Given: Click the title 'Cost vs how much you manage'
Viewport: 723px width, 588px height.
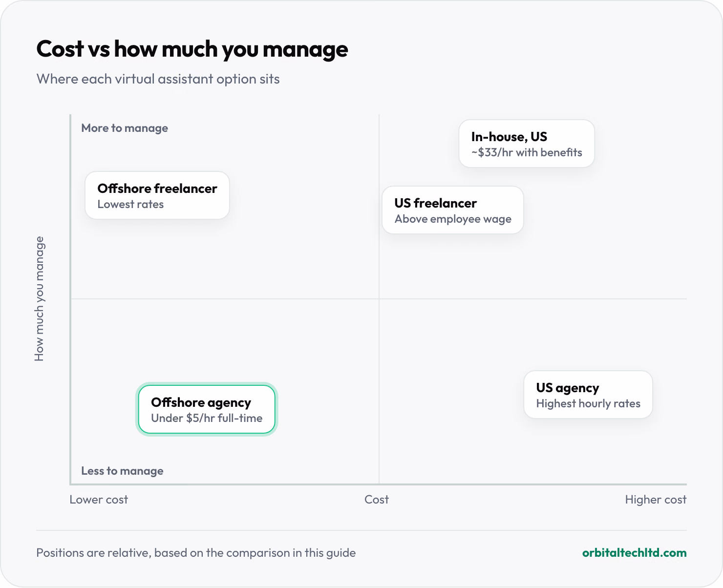Looking at the screenshot, I should click(x=192, y=49).
